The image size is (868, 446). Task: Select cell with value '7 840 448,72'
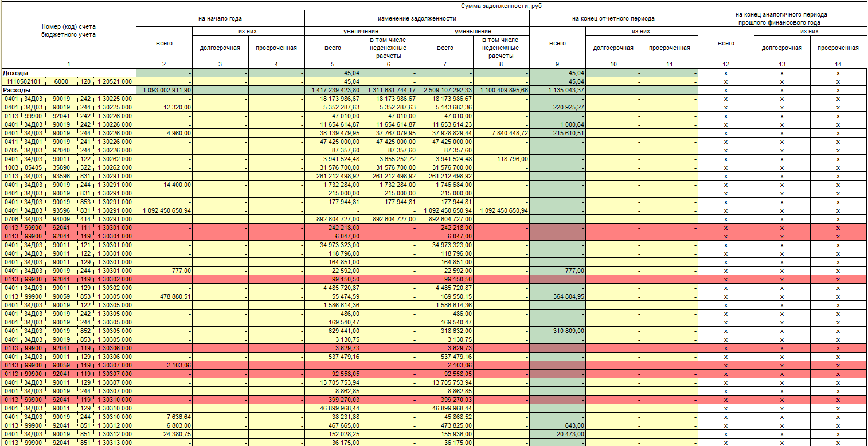[x=501, y=133]
